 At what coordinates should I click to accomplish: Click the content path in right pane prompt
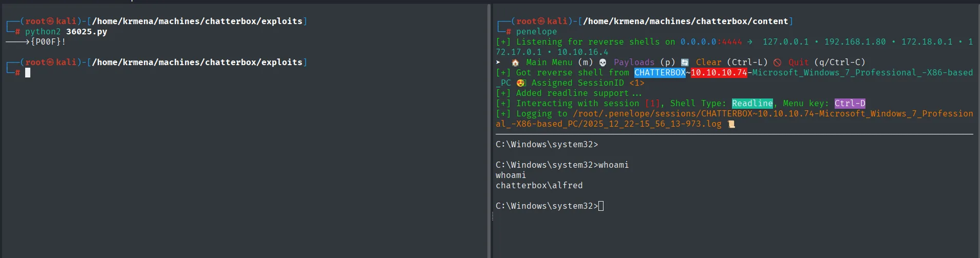coord(686,22)
